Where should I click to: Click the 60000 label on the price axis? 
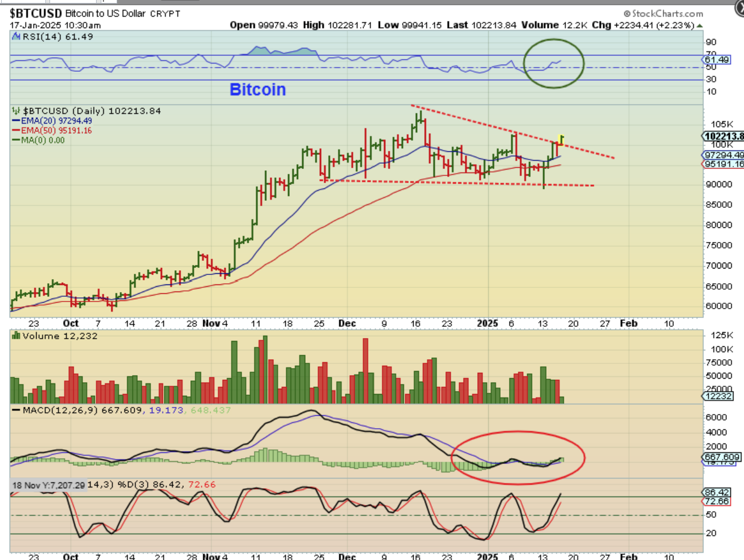click(x=719, y=306)
